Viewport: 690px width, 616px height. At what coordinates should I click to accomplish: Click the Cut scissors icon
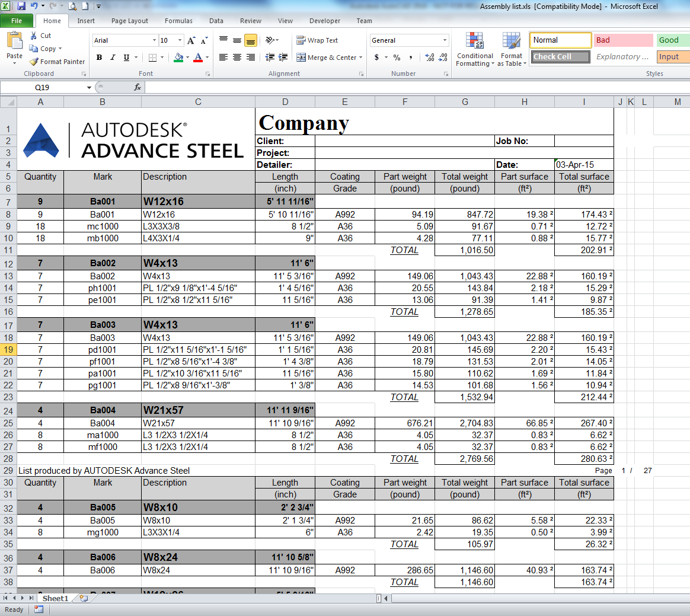34,36
